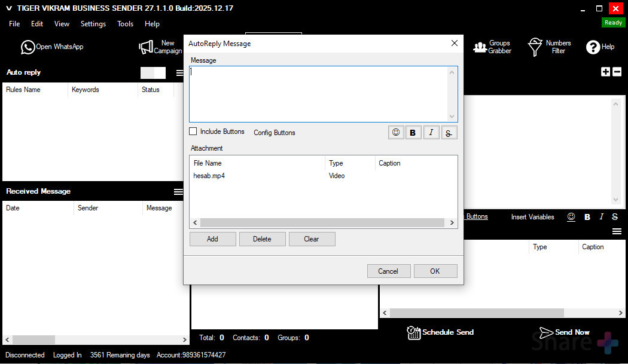Click the Caption column header in dialog
Viewport: 628px width, 364px height.
[416, 163]
